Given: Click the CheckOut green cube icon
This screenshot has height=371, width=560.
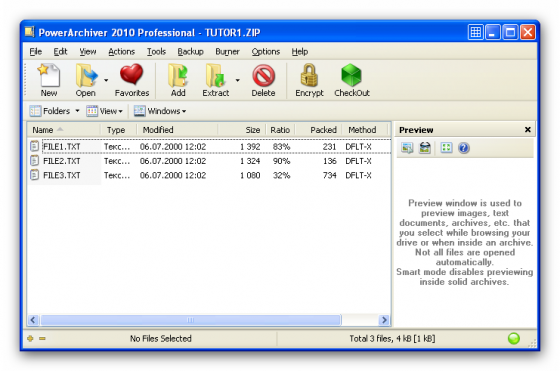Looking at the screenshot, I should coord(351,75).
